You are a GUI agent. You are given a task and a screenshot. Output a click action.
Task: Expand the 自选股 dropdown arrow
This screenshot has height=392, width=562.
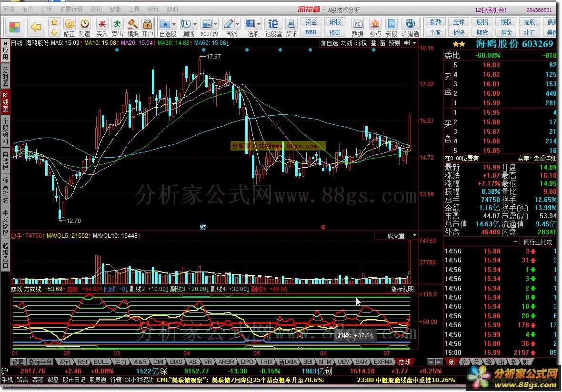[x=174, y=24]
